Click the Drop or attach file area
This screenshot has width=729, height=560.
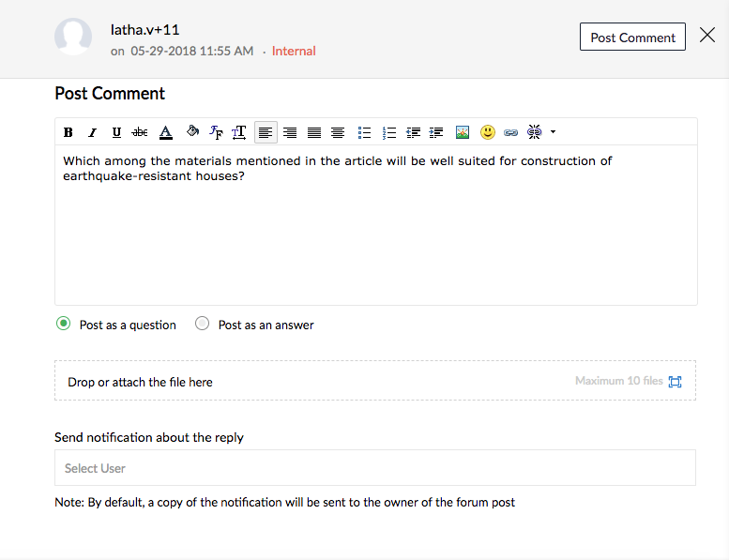(x=375, y=380)
